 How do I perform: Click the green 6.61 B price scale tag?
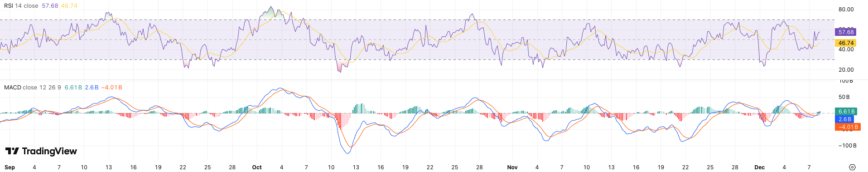point(845,111)
